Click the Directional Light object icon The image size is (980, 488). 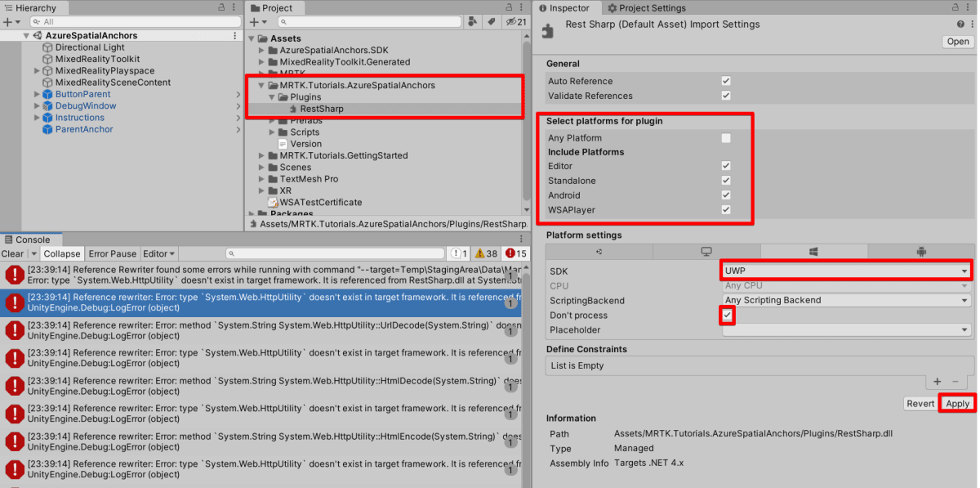(x=48, y=47)
